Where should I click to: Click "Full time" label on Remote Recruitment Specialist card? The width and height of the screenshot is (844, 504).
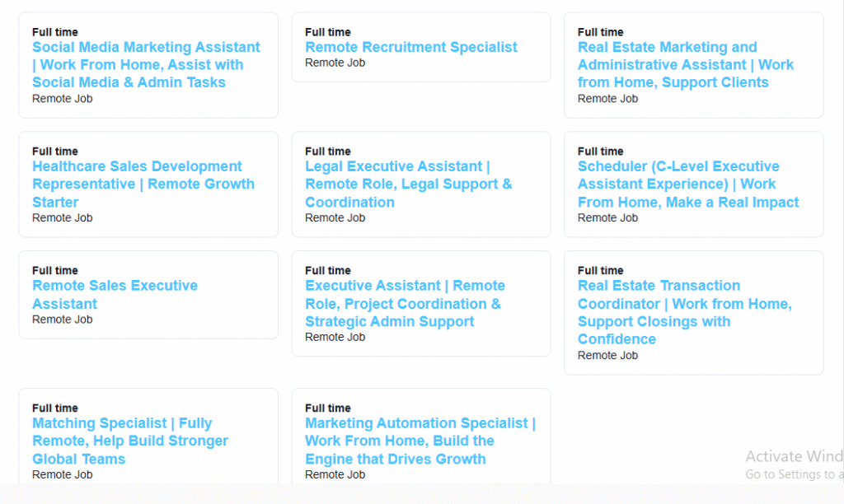pyautogui.click(x=328, y=32)
